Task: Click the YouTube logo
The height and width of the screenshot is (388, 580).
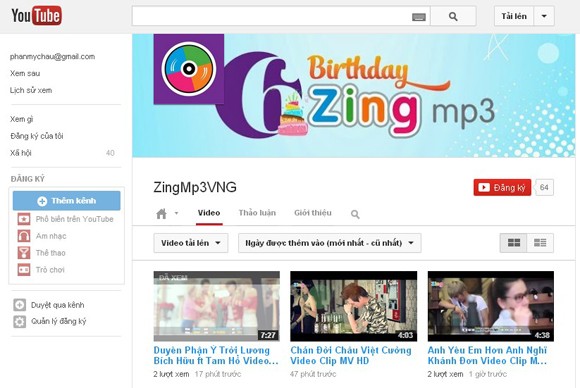Action: pos(36,16)
